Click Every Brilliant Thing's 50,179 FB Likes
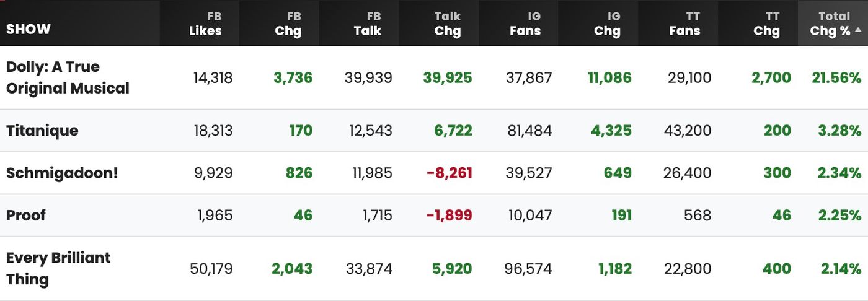Image resolution: width=868 pixels, height=301 pixels. pyautogui.click(x=211, y=269)
